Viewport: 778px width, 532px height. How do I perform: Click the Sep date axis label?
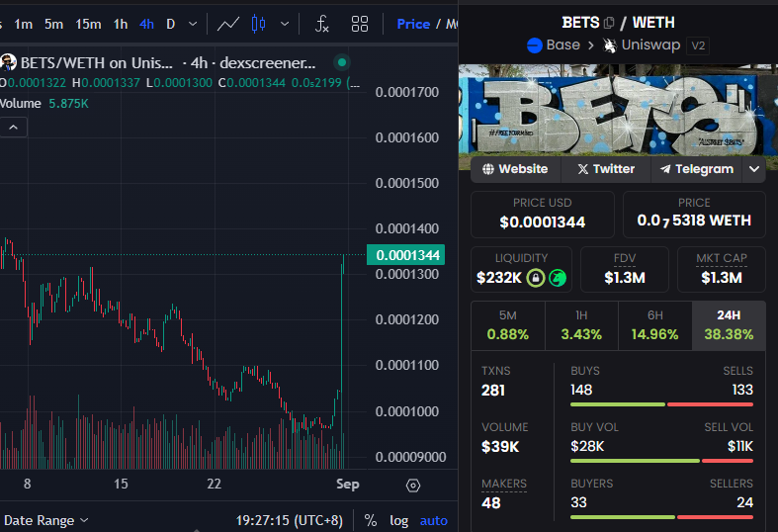(347, 485)
